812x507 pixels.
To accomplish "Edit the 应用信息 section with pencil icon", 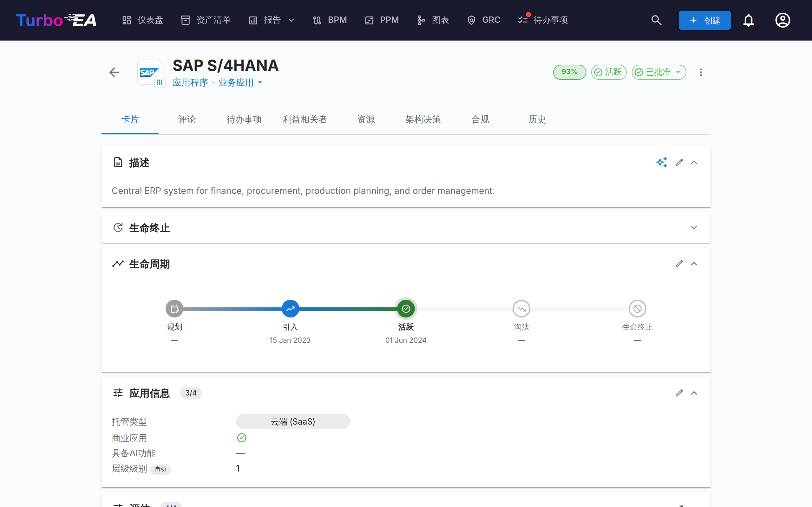I will [679, 393].
